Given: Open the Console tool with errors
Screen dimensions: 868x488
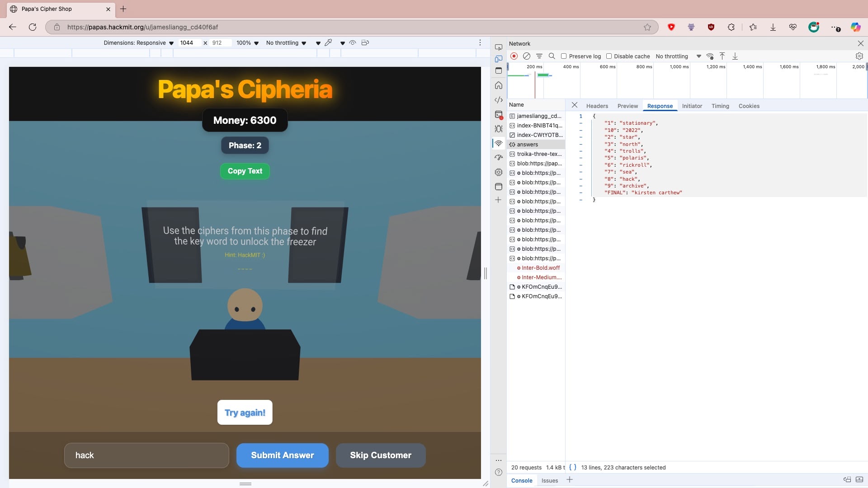Looking at the screenshot, I should (499, 115).
